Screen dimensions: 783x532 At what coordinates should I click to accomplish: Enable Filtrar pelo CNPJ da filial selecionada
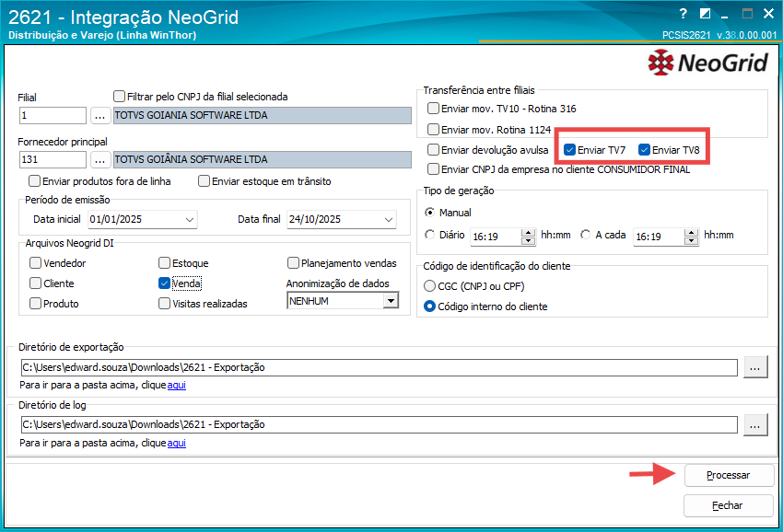point(119,96)
